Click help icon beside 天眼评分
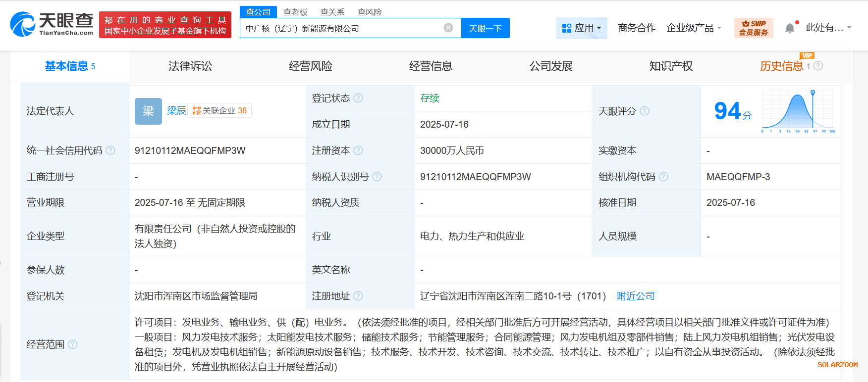The height and width of the screenshot is (382, 868). point(645,111)
